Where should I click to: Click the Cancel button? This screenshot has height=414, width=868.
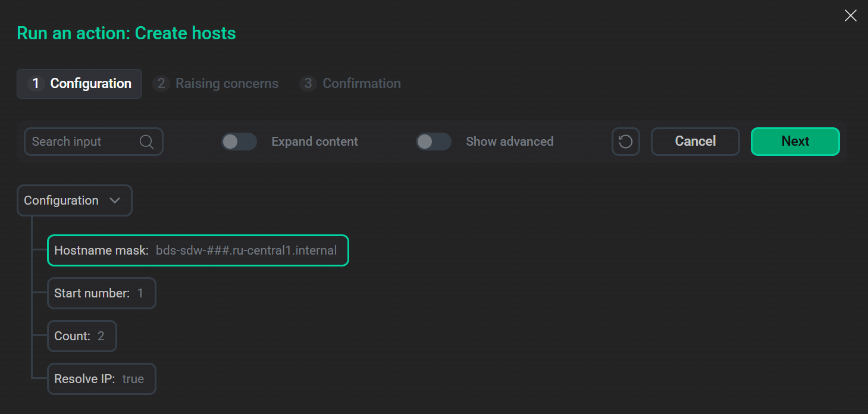click(x=695, y=142)
